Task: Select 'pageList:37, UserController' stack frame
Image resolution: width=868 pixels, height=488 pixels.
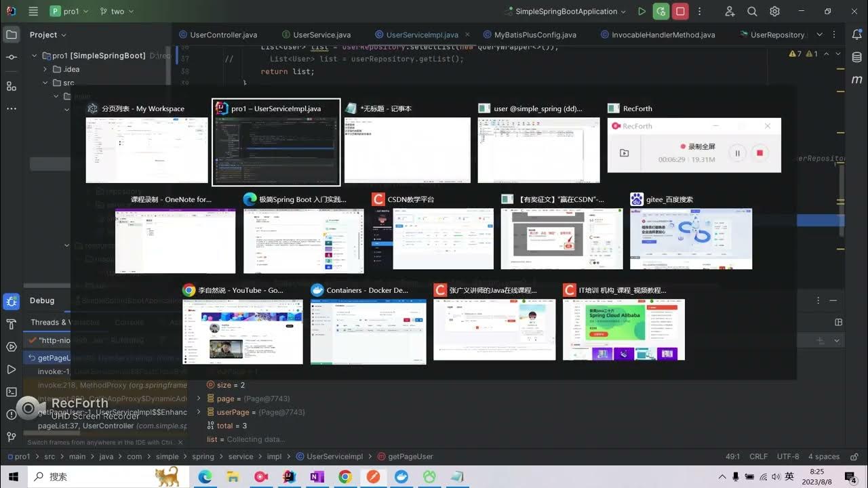Action: point(113,426)
